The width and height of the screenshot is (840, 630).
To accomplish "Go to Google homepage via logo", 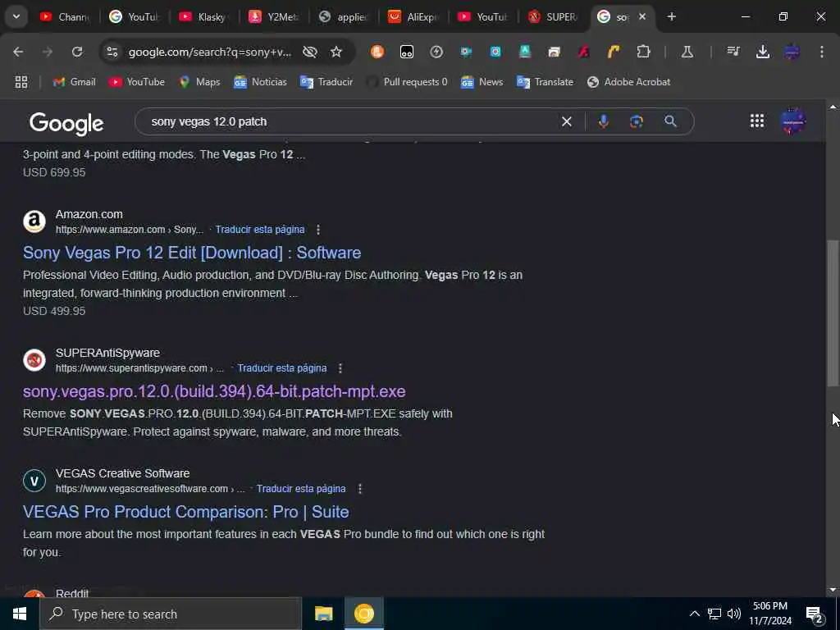I will point(66,123).
